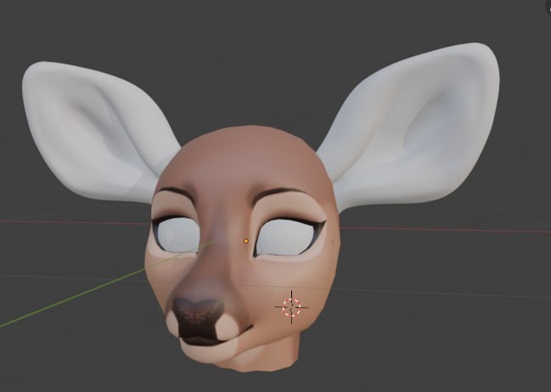
Task: Select the orange object origin dot
Action: tap(246, 241)
